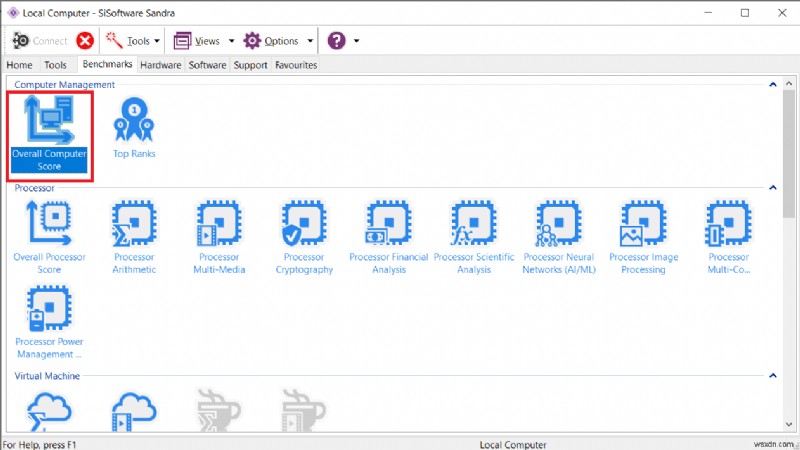Expand the Views dropdown menu
800x450 pixels.
pos(231,41)
